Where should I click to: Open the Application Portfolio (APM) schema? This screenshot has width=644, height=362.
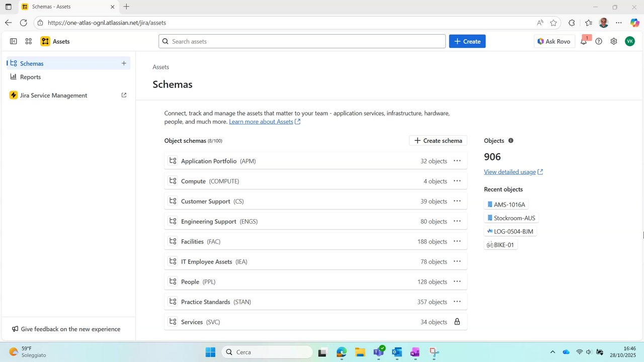(x=315, y=161)
